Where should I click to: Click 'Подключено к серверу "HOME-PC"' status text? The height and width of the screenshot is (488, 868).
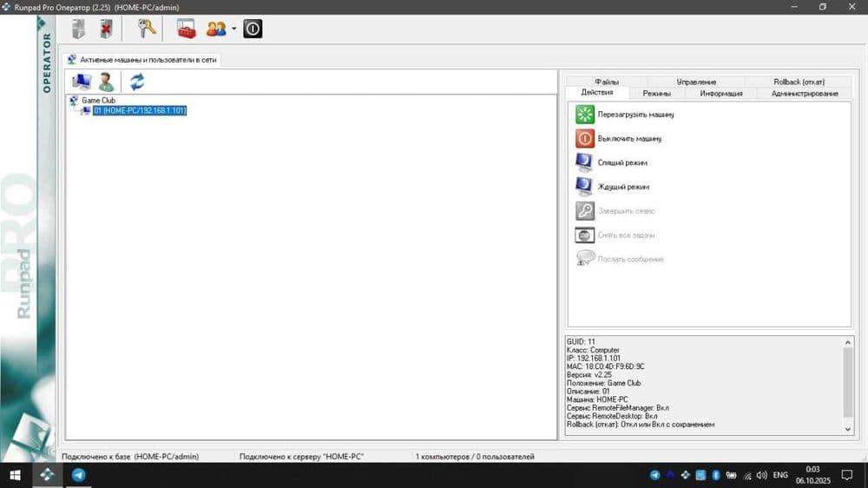click(302, 457)
